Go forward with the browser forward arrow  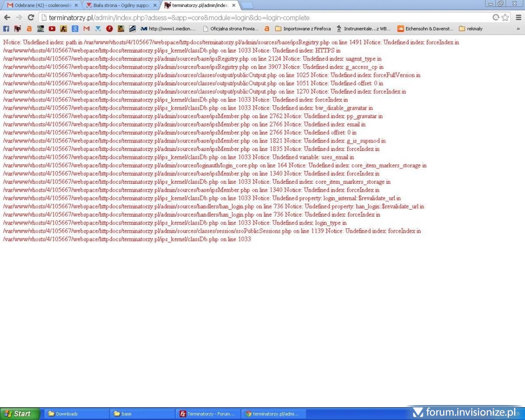pyautogui.click(x=19, y=17)
